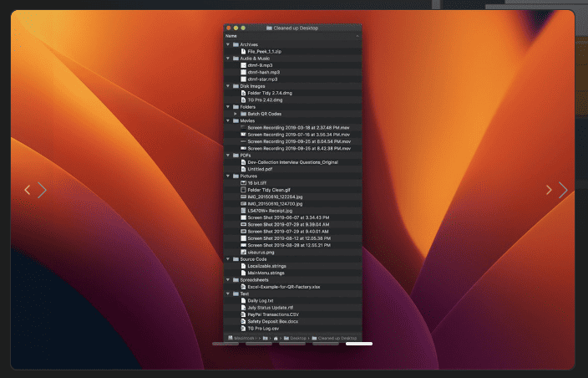Expand the Batch QR Codes subfolder
588x378 pixels.
tap(236, 114)
